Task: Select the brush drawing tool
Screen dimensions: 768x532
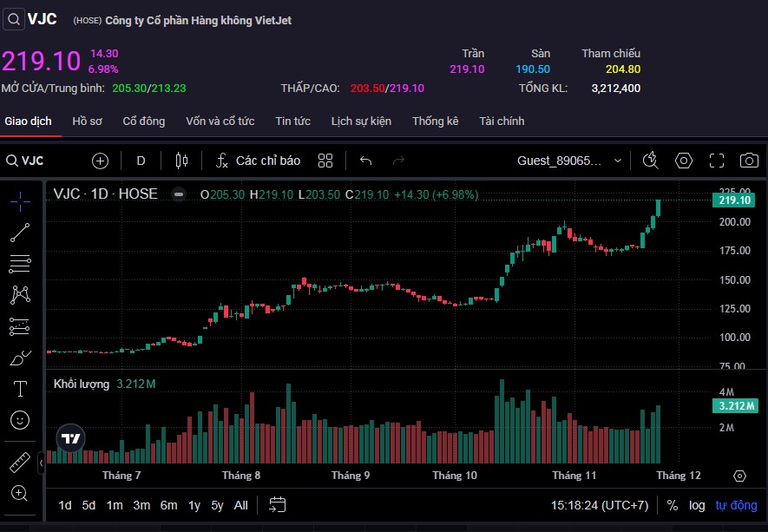Action: tap(20, 358)
